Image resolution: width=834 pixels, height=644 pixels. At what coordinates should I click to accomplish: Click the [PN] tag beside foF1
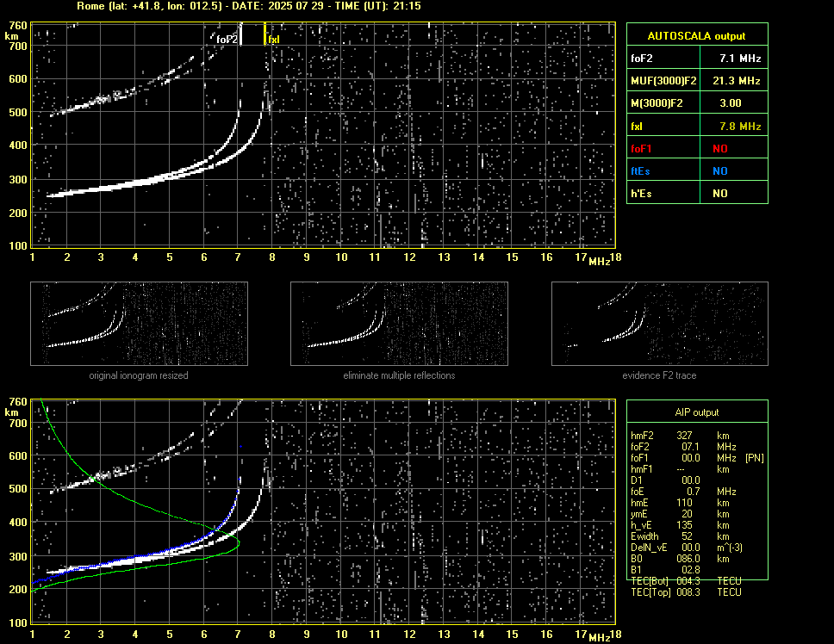[x=754, y=458]
